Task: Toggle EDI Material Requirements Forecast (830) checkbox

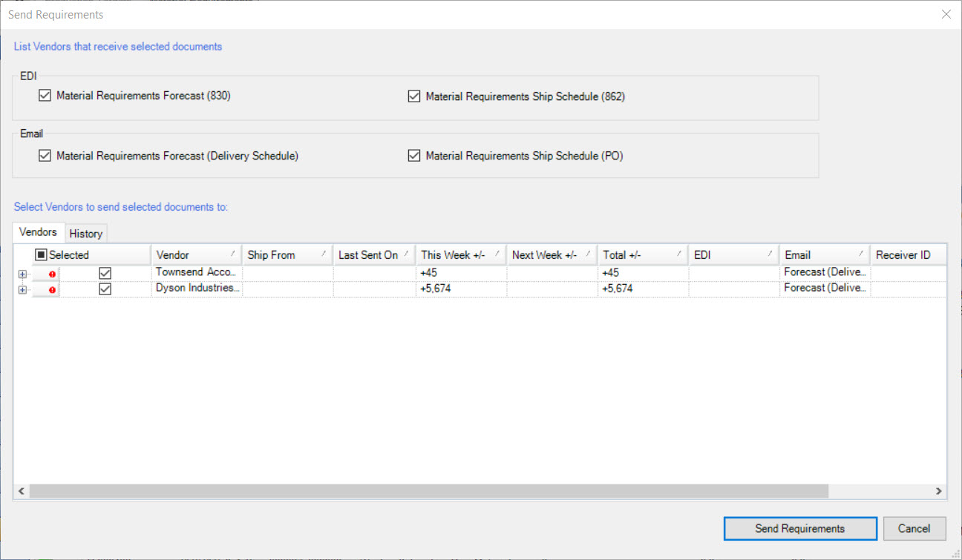Action: (45, 96)
